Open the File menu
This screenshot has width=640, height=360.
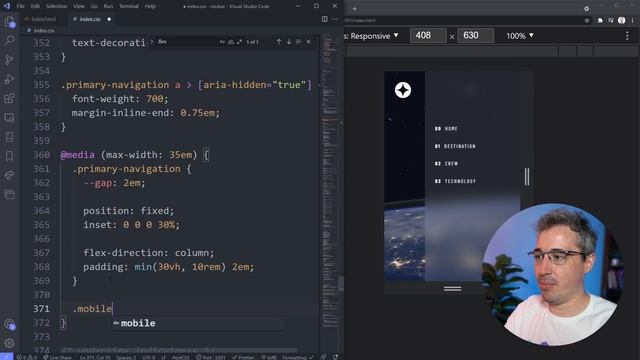(20, 6)
